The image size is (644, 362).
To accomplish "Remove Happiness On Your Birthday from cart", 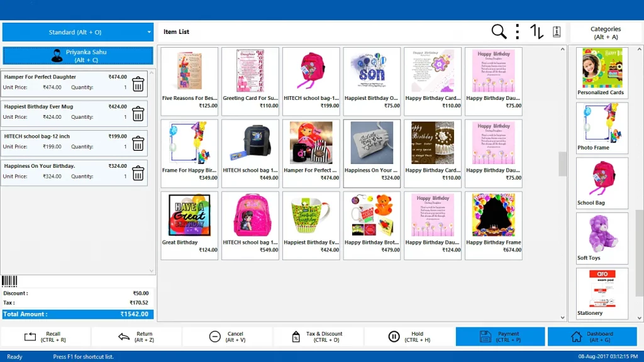I will 138,173.
